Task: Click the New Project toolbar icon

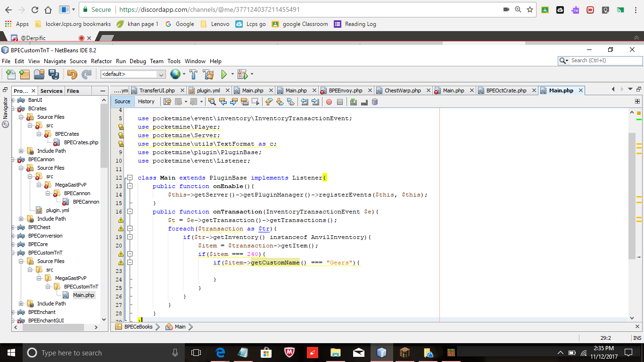Action: point(24,74)
